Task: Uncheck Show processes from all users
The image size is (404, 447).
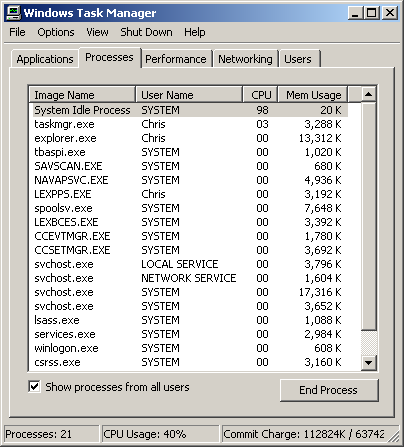Action: 34,387
